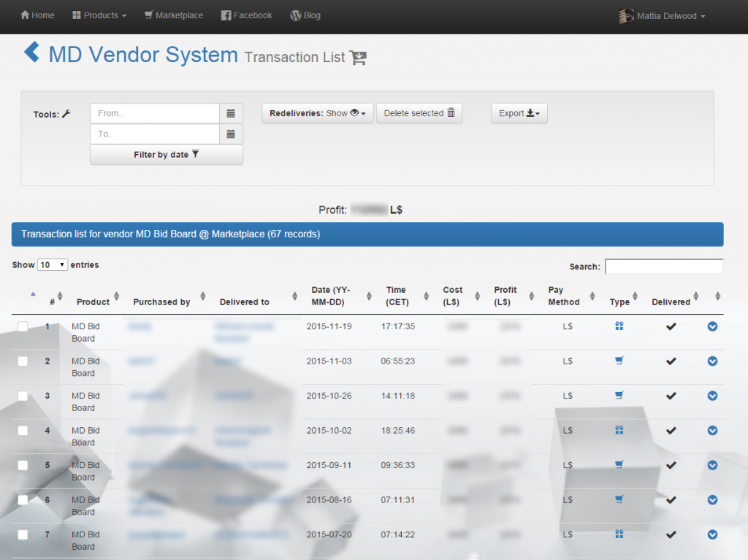Expand details for row 3 using blue chevron
Image resolution: width=748 pixels, height=560 pixels.
(712, 396)
